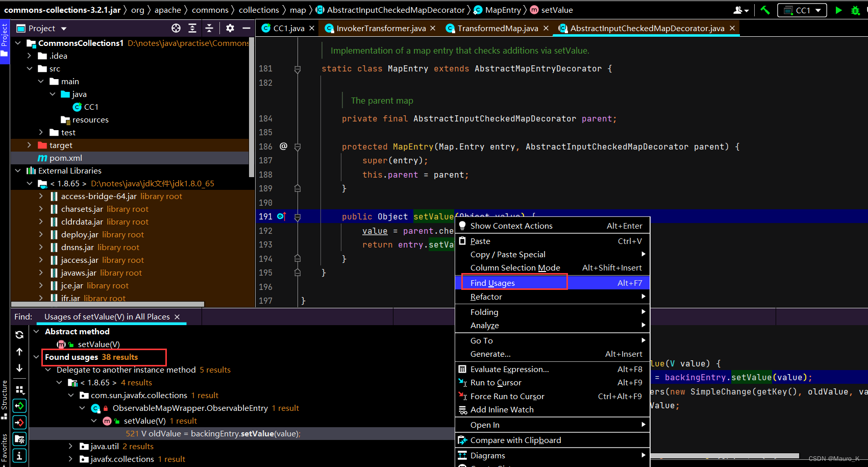
Task: Click the Project tool window side tab
Action: click(x=5, y=41)
